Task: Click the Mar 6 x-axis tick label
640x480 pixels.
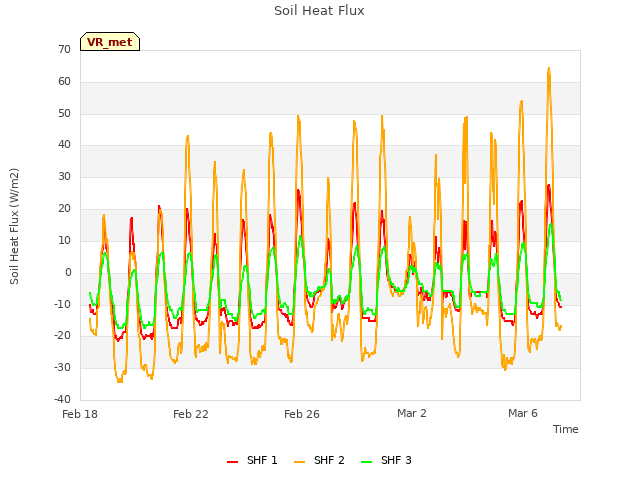Action: click(x=523, y=413)
